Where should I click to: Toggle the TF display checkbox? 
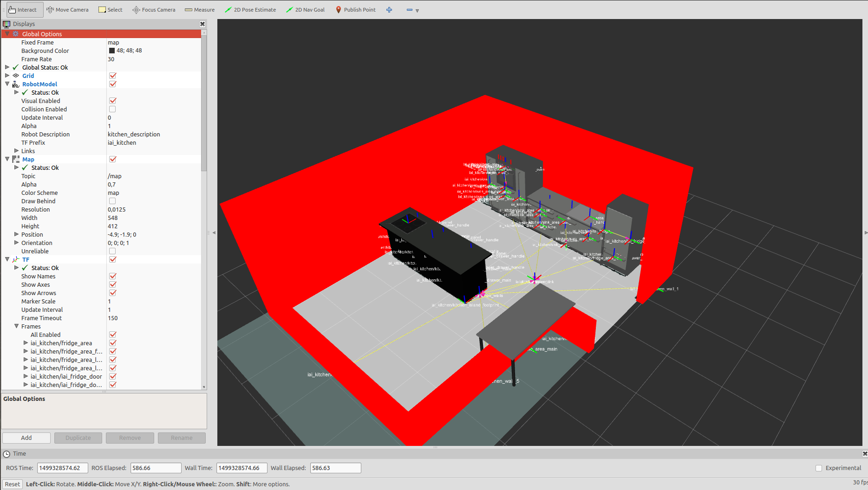click(x=112, y=259)
